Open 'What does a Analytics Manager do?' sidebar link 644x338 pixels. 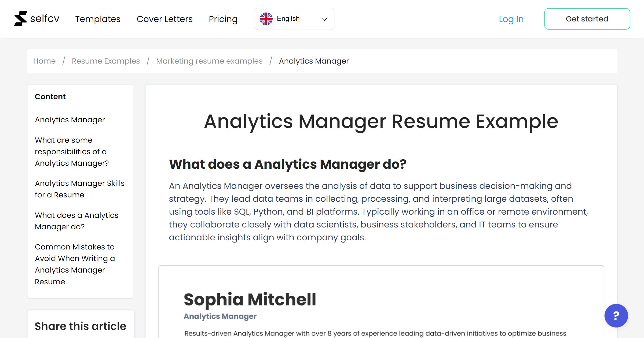click(76, 221)
